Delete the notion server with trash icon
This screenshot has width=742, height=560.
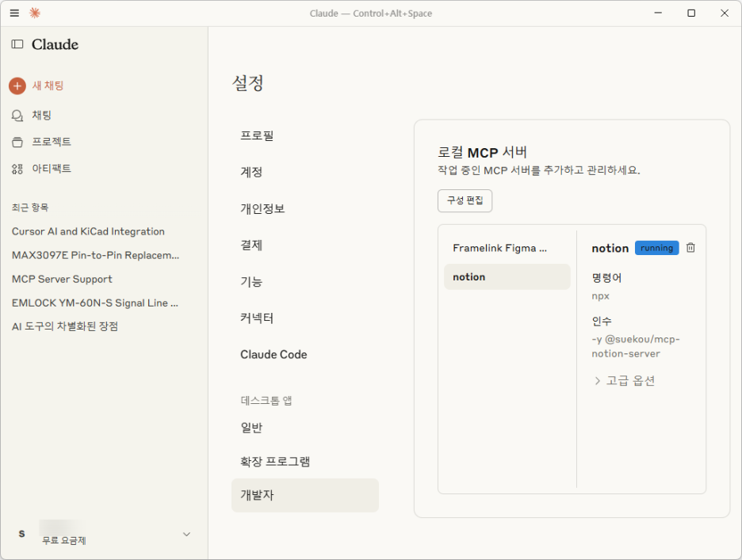click(691, 248)
